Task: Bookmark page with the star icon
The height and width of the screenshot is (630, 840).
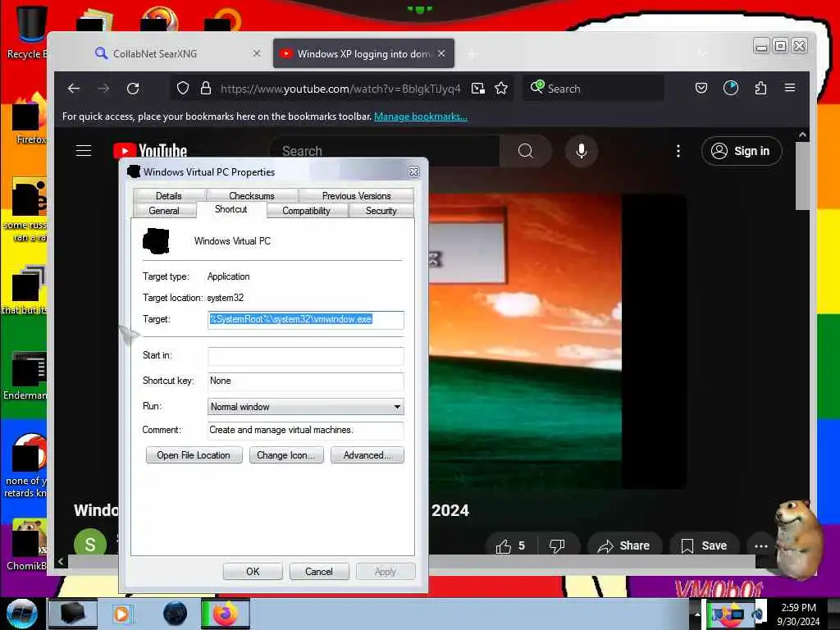Action: (501, 89)
